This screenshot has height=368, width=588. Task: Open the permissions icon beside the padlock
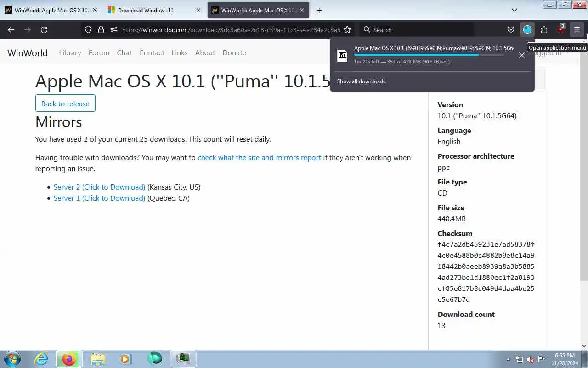(x=114, y=29)
